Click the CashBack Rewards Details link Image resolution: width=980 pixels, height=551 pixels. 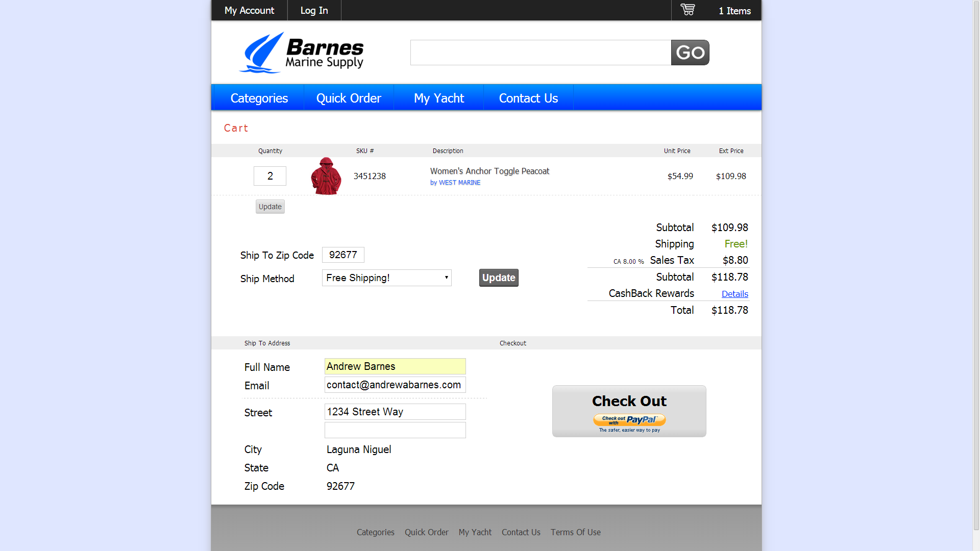pyautogui.click(x=734, y=293)
